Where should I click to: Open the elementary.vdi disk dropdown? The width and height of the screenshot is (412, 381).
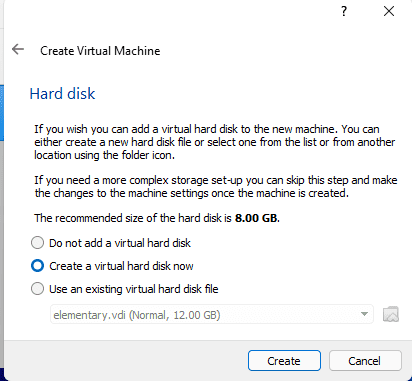pos(212,314)
